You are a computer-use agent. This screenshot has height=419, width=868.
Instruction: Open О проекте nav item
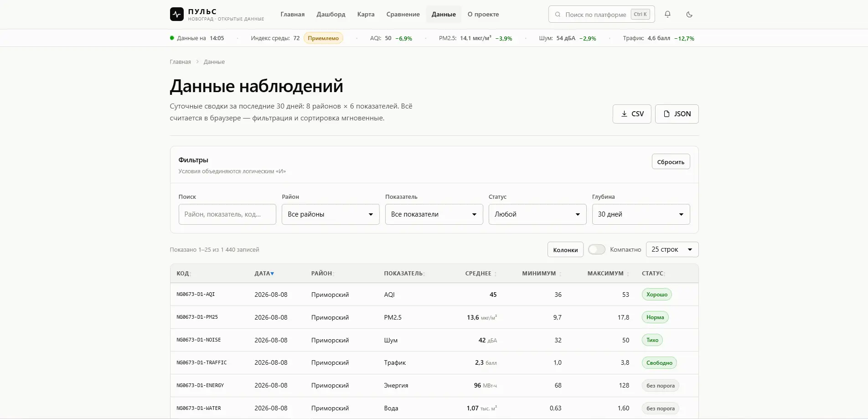(x=483, y=14)
